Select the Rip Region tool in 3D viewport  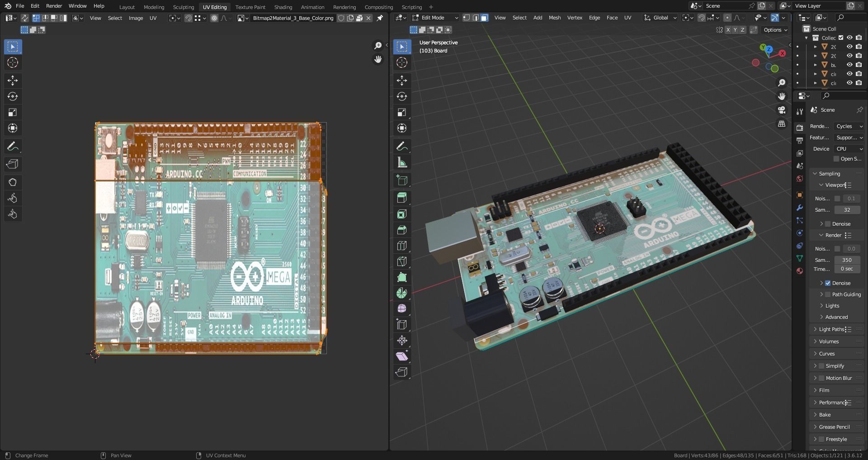click(x=402, y=372)
